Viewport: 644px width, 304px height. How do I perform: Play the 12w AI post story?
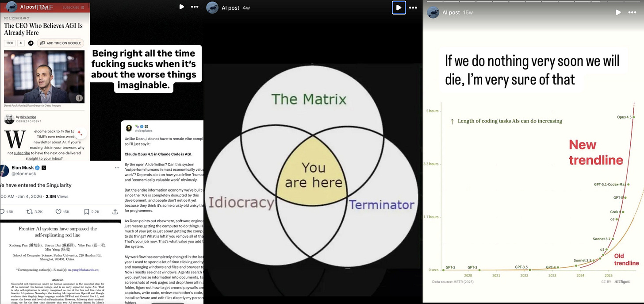[x=181, y=7]
